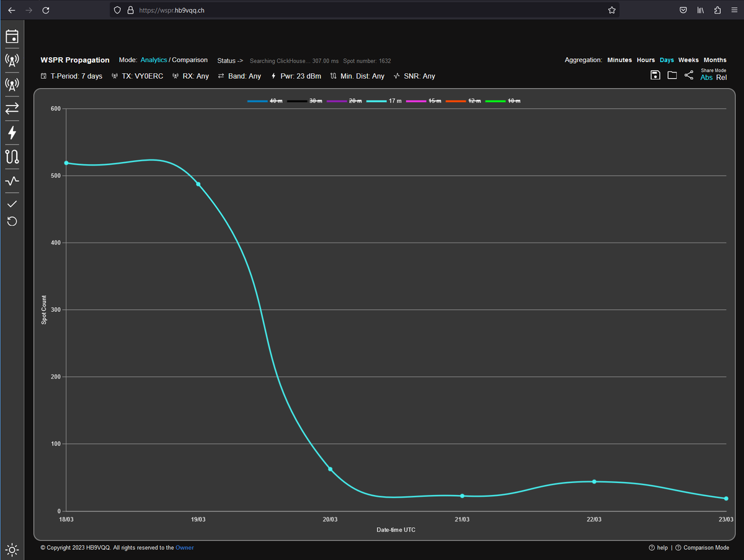744x560 pixels.
Task: Toggle the 40 m band in the chart legend
Action: pos(265,100)
